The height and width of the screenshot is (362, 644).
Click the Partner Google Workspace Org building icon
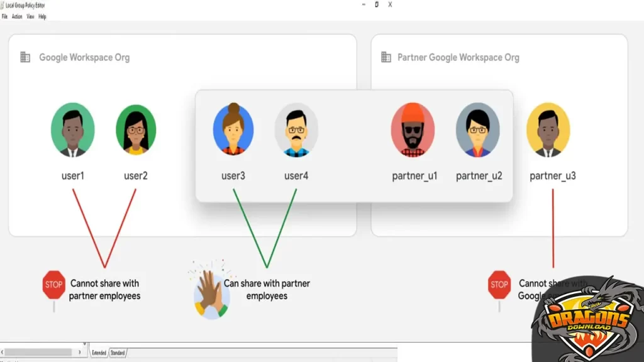point(386,57)
